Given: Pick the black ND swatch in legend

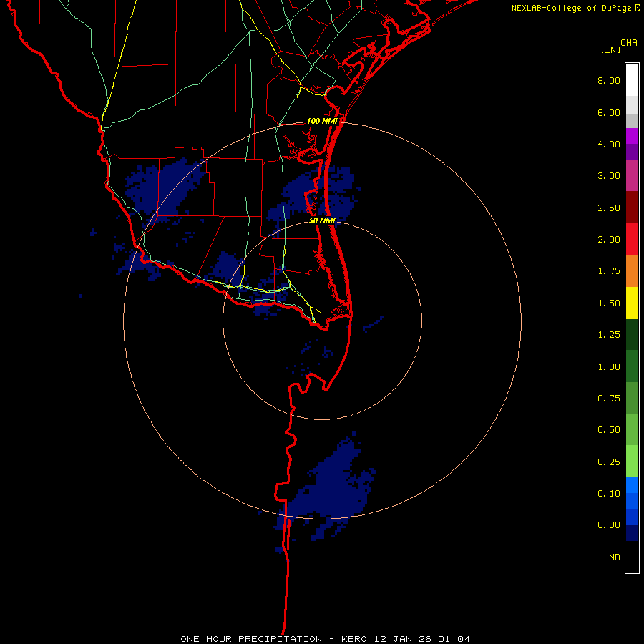Looking at the screenshot, I should click(x=632, y=557).
